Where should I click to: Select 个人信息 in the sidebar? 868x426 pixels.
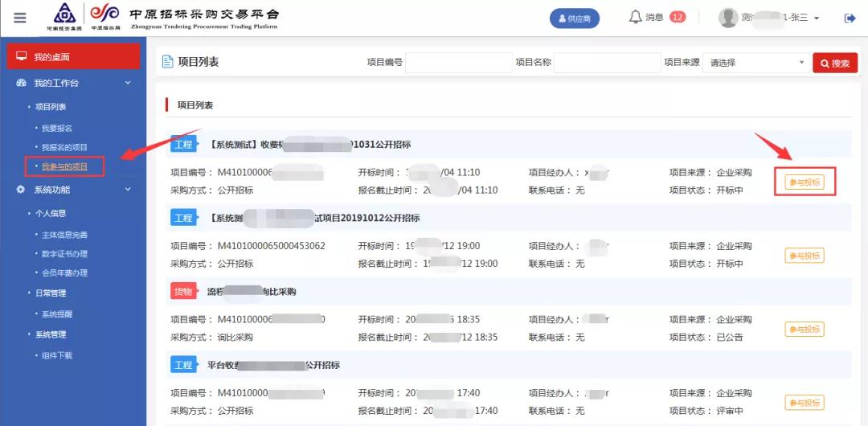[x=51, y=213]
